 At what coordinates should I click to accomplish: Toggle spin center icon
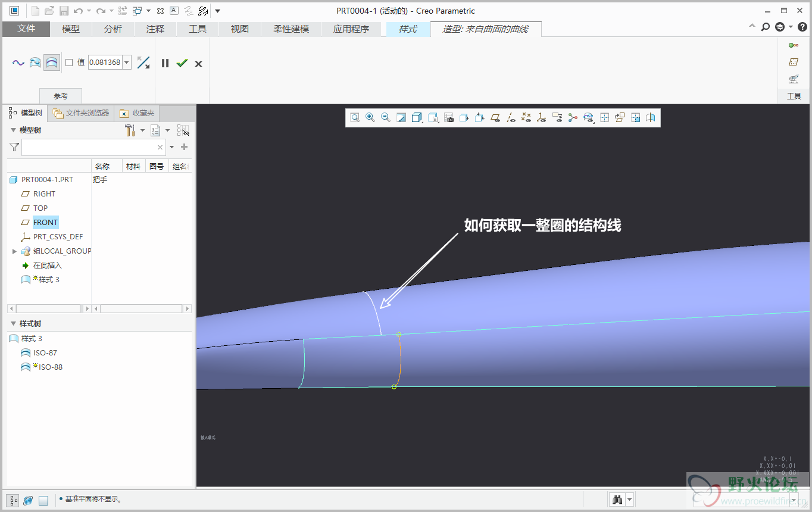click(x=573, y=118)
